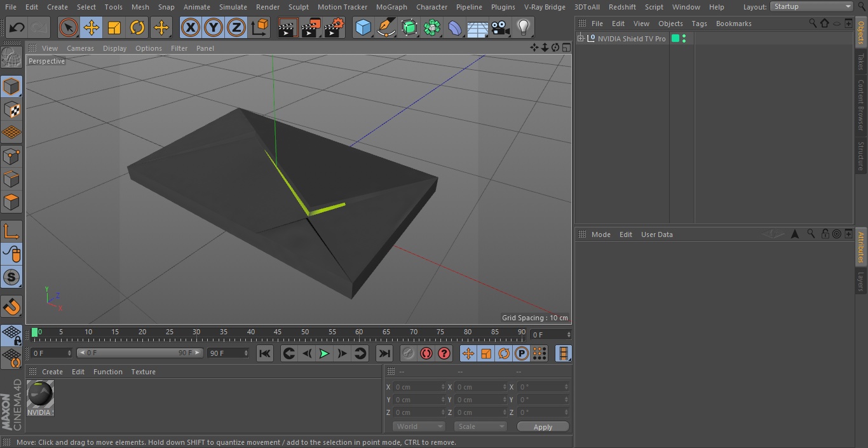This screenshot has width=868, height=448.
Task: Switch to Layers side tab
Action: (861, 282)
